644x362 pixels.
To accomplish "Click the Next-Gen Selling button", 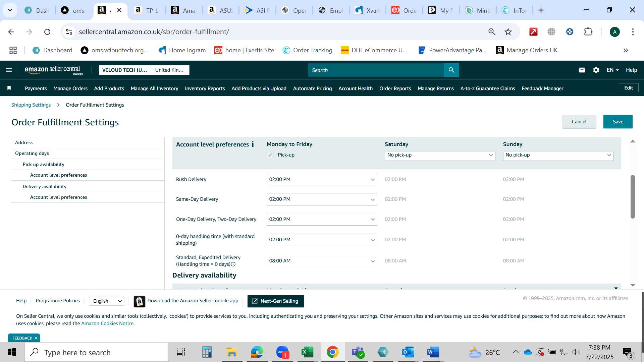I will click(x=275, y=301).
